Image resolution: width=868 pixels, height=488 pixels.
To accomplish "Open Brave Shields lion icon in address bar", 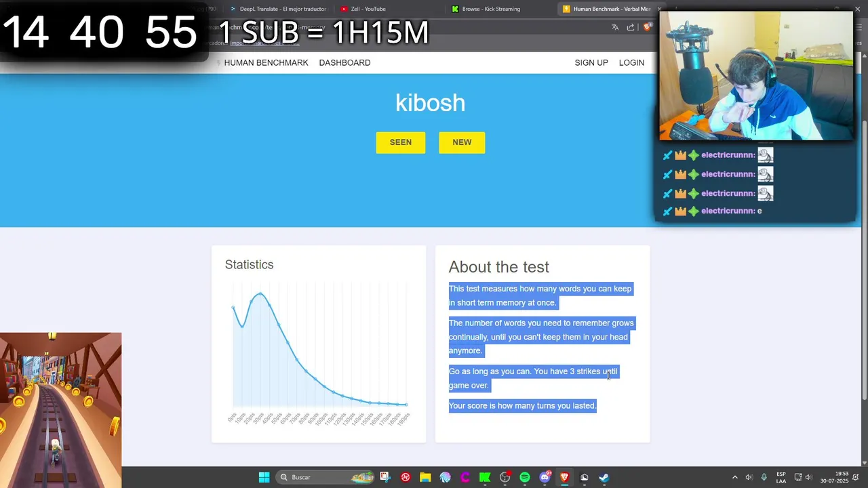I will pyautogui.click(x=648, y=27).
